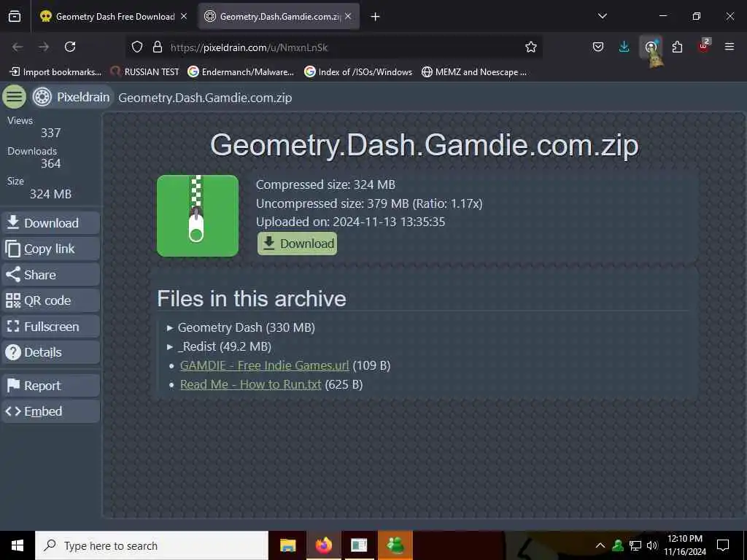The image size is (747, 560).
Task: Click Copy link in the sidebar
Action: point(50,249)
